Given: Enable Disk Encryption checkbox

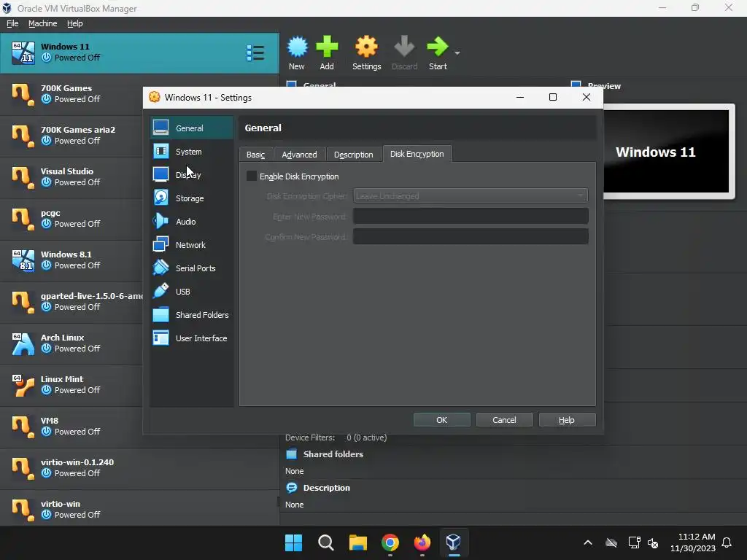Looking at the screenshot, I should pyautogui.click(x=252, y=176).
